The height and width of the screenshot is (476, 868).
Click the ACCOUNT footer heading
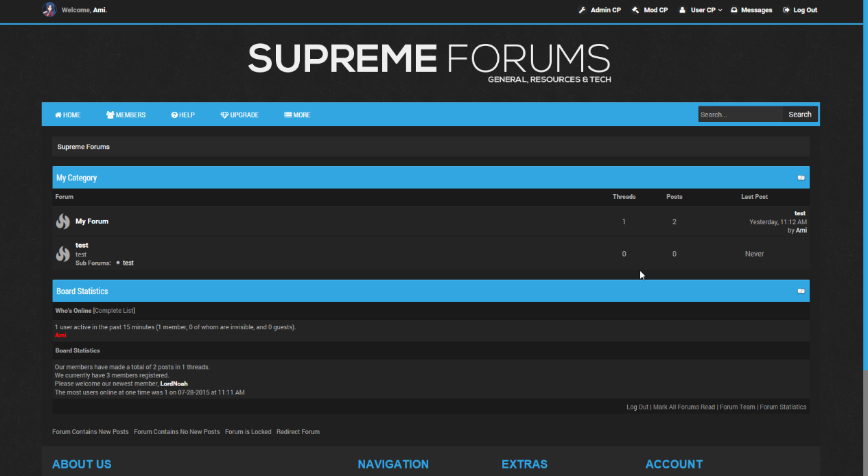674,464
